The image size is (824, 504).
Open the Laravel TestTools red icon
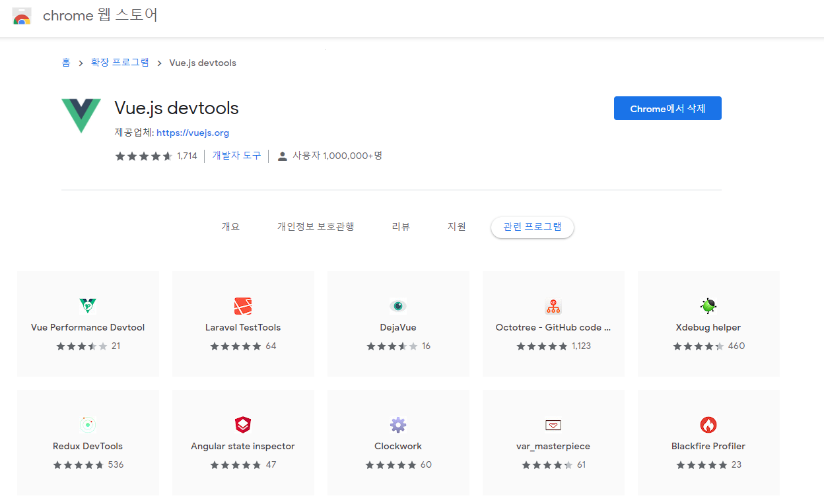tap(243, 306)
